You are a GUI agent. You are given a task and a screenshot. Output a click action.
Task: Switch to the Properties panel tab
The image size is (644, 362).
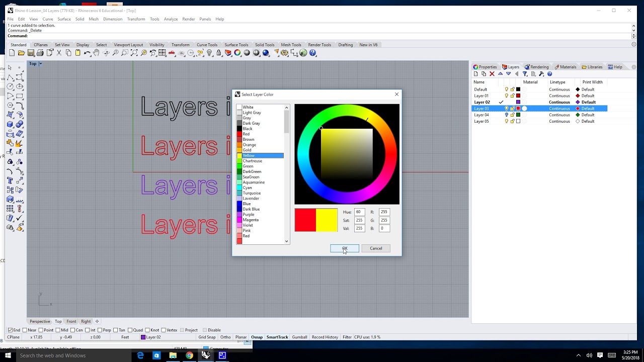click(x=485, y=67)
